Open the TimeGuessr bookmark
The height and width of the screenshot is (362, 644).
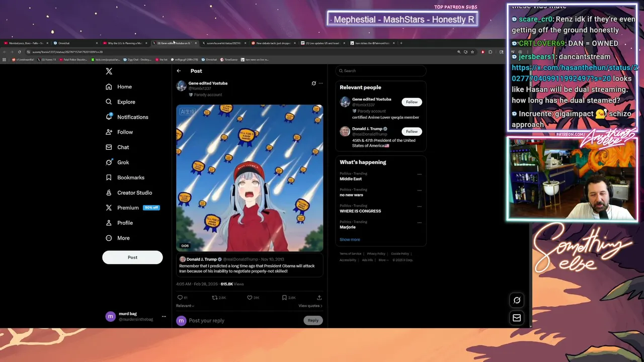point(229,60)
